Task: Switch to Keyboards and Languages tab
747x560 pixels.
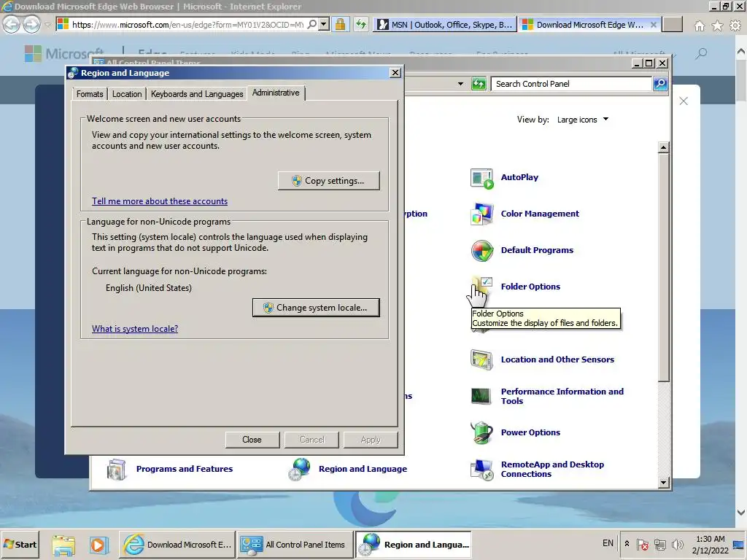Action: coord(197,94)
